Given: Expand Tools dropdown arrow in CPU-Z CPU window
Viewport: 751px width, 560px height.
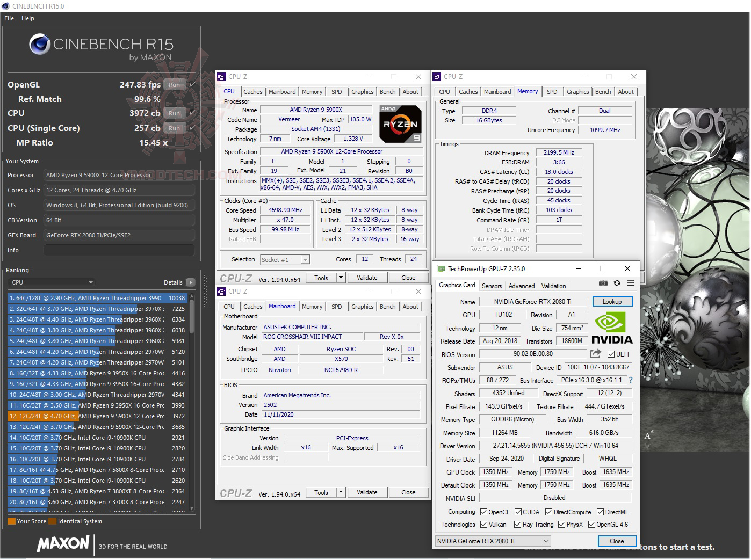Looking at the screenshot, I should pos(341,278).
